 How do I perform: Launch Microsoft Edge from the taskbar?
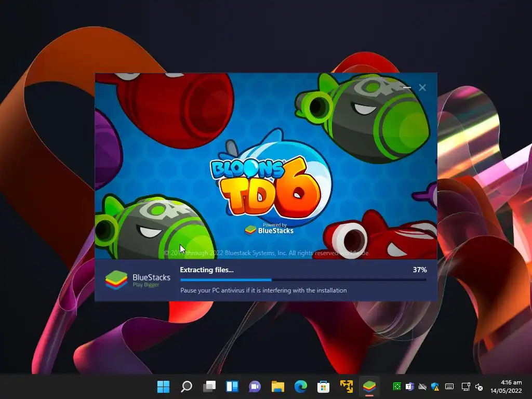[301, 387]
